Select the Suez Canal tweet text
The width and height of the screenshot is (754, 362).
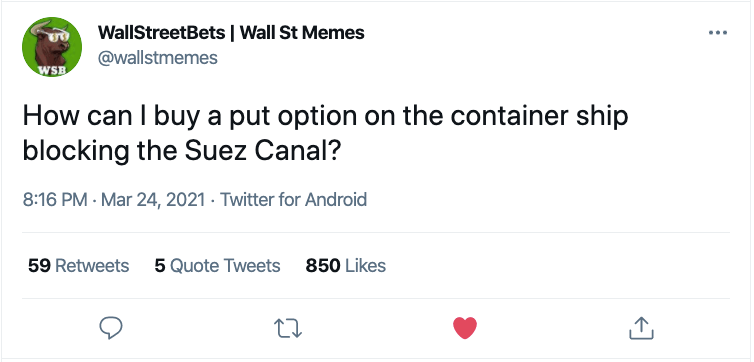326,135
